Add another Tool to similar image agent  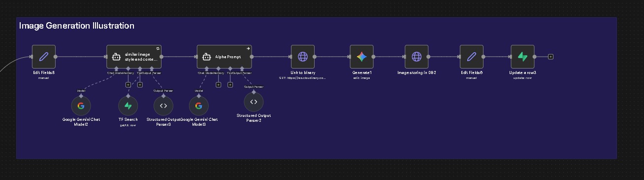[140, 85]
